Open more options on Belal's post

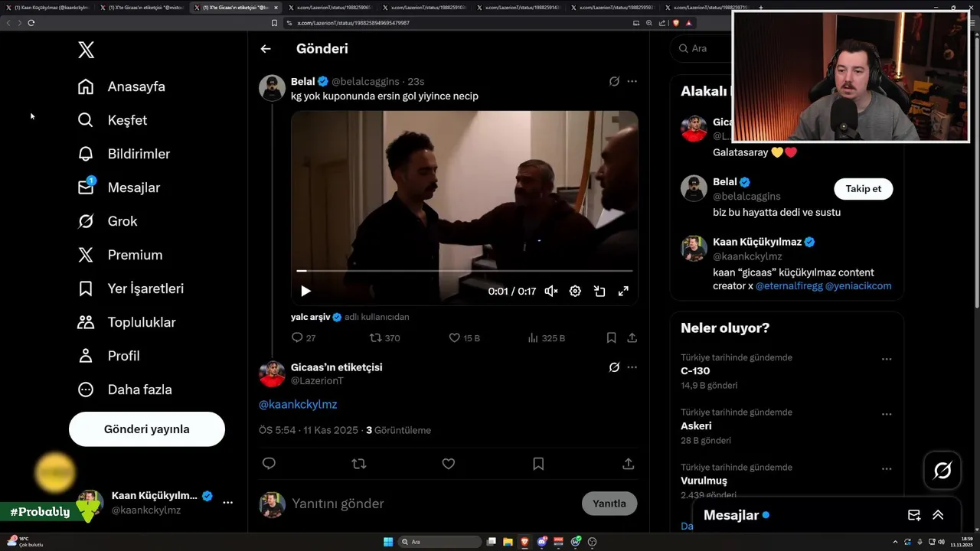point(632,81)
